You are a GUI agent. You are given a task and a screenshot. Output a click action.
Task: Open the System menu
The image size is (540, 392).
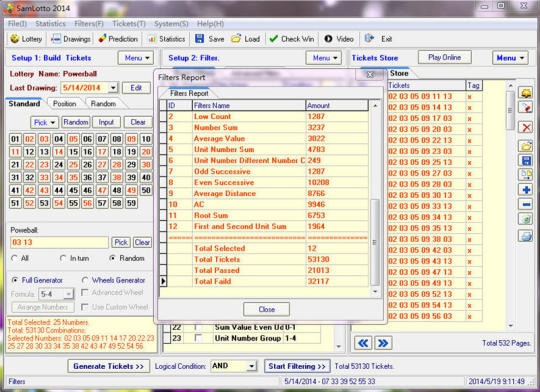click(x=171, y=24)
